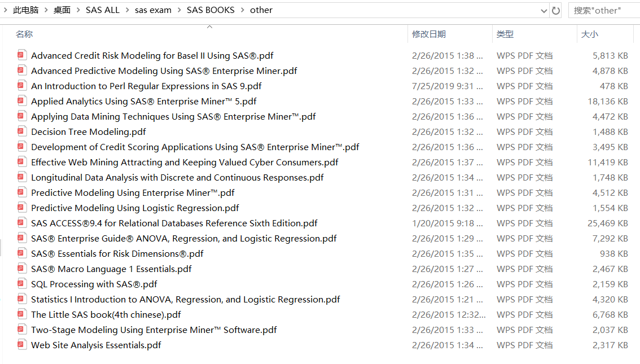Click the 18,136 KB size value
Screen dimensions: 640x364
coord(608,101)
